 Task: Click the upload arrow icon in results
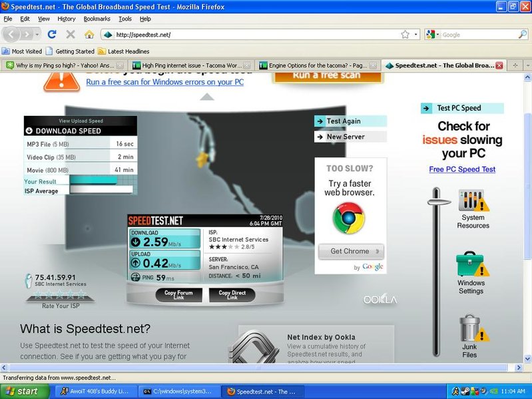[136, 263]
